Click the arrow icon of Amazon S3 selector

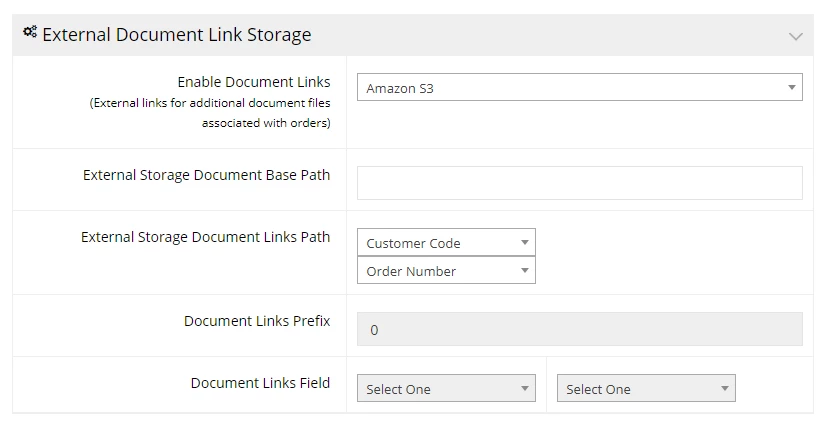(792, 87)
